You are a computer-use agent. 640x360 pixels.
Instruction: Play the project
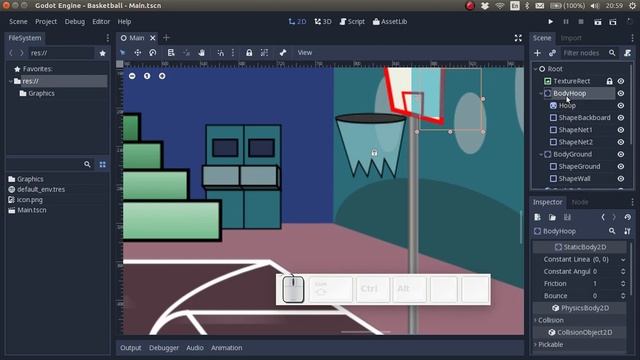(x=551, y=22)
